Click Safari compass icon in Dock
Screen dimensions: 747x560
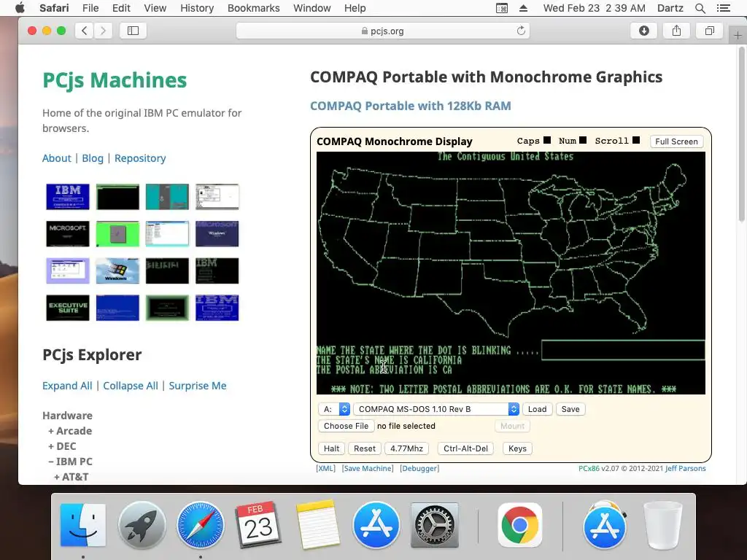200,525
